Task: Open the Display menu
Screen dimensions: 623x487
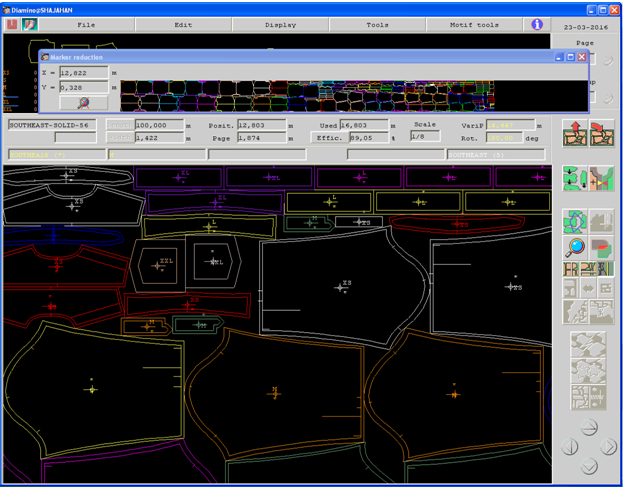Action: pyautogui.click(x=280, y=24)
